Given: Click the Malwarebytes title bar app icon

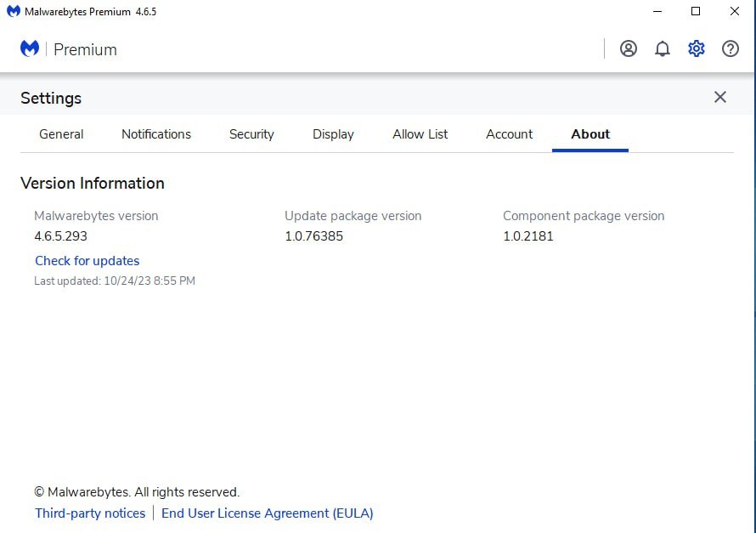Looking at the screenshot, I should coord(14,11).
